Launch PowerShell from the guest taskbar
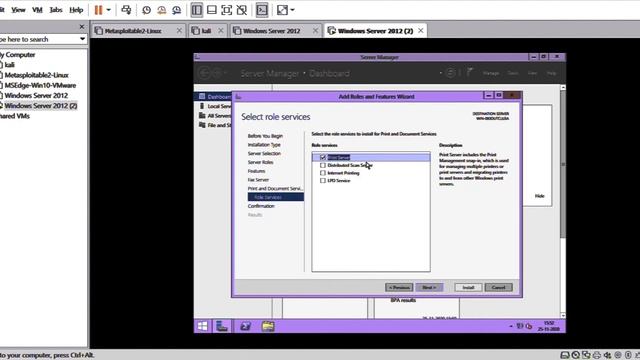The width and height of the screenshot is (640, 360). (245, 326)
